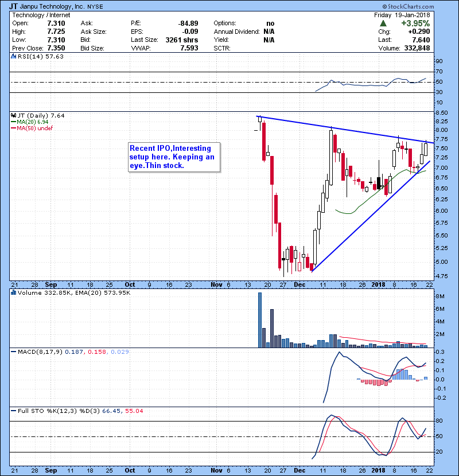Image resolution: width=459 pixels, height=476 pixels.
Task: Click the Options value no
Action: tap(270, 24)
